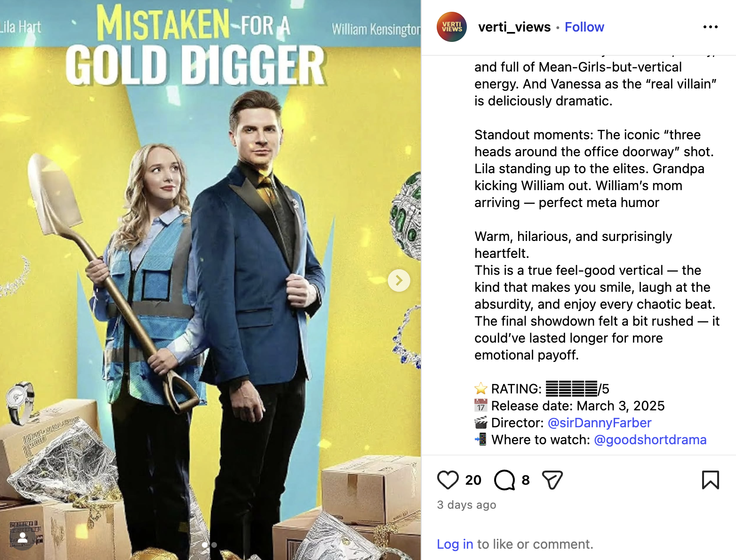736x560 pixels.
Task: Click the Standout moments caption paragraph
Action: pos(594,168)
